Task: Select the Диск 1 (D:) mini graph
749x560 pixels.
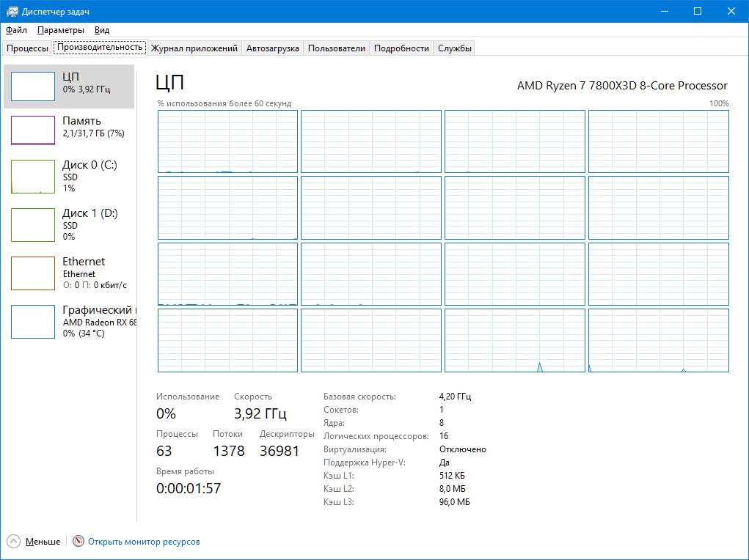Action: pyautogui.click(x=33, y=225)
